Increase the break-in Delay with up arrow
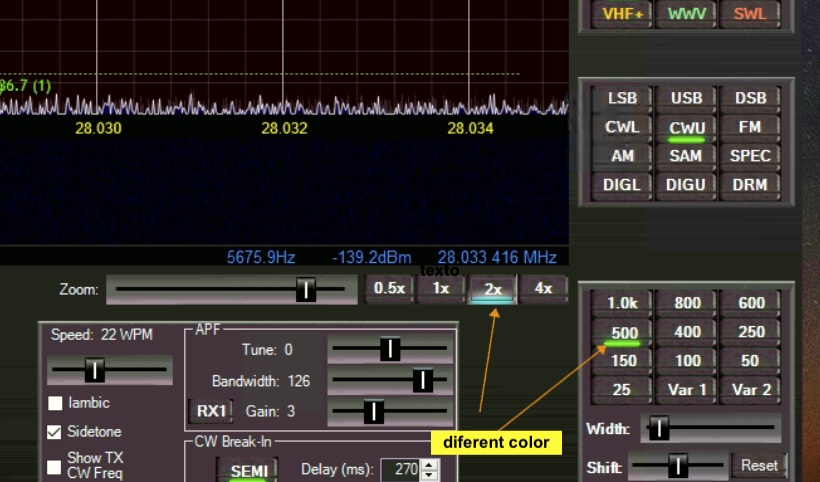This screenshot has height=482, width=820. (430, 464)
